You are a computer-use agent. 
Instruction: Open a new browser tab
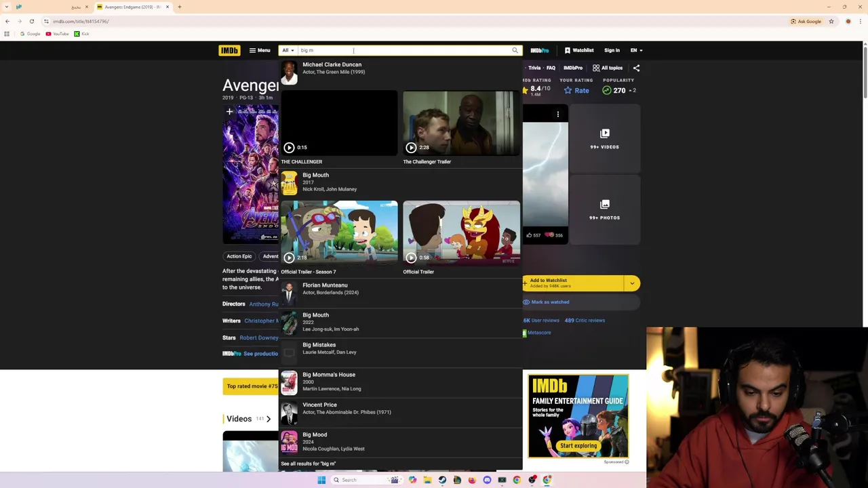coord(179,7)
